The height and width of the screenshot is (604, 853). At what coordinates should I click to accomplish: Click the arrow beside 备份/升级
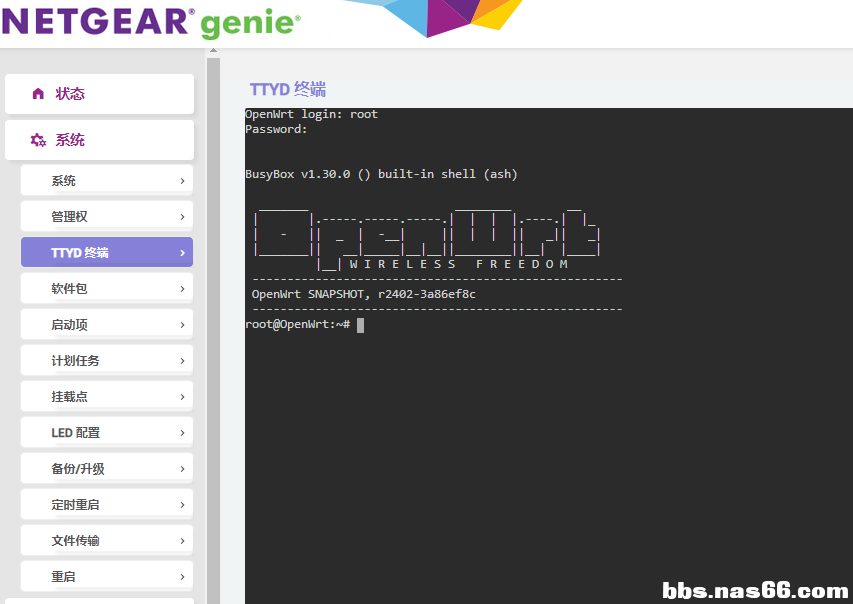coord(182,469)
